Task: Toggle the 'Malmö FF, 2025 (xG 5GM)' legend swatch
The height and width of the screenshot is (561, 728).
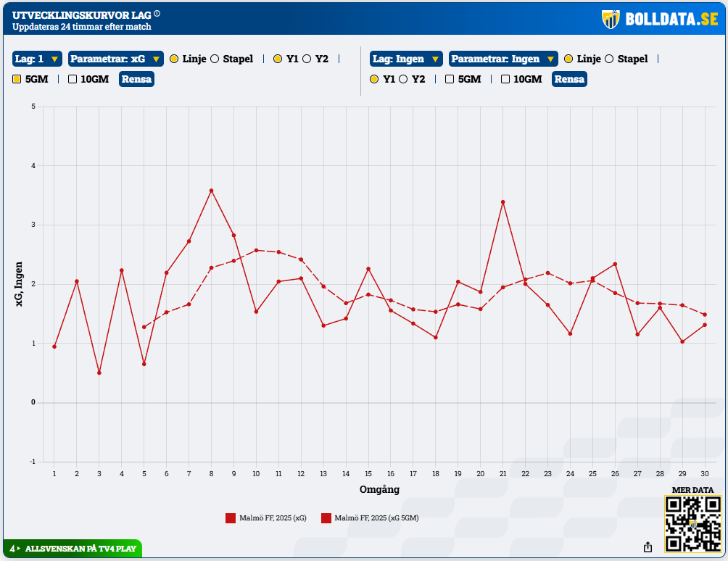Action: coord(326,518)
